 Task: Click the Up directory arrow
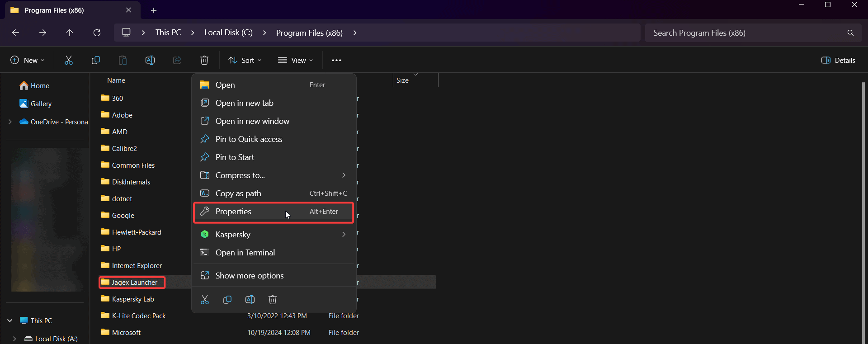click(x=70, y=33)
